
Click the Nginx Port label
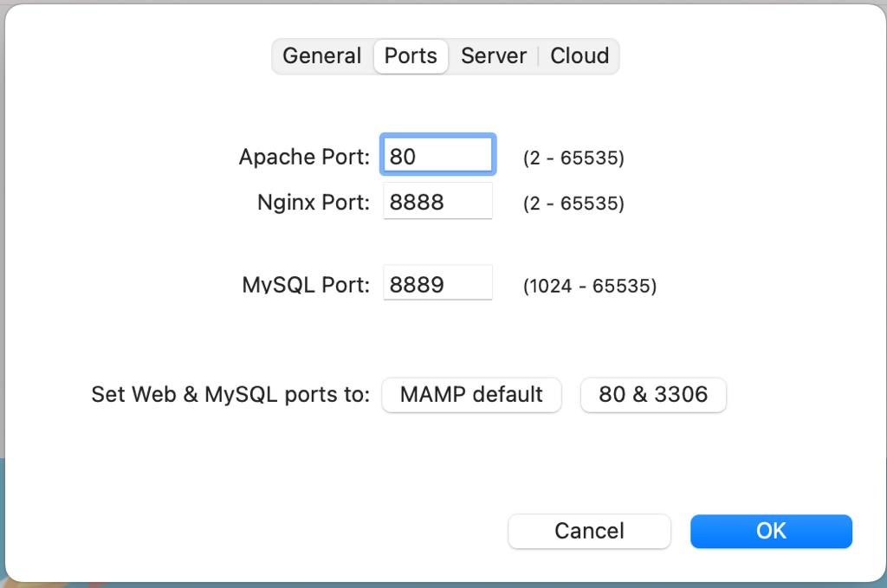314,203
